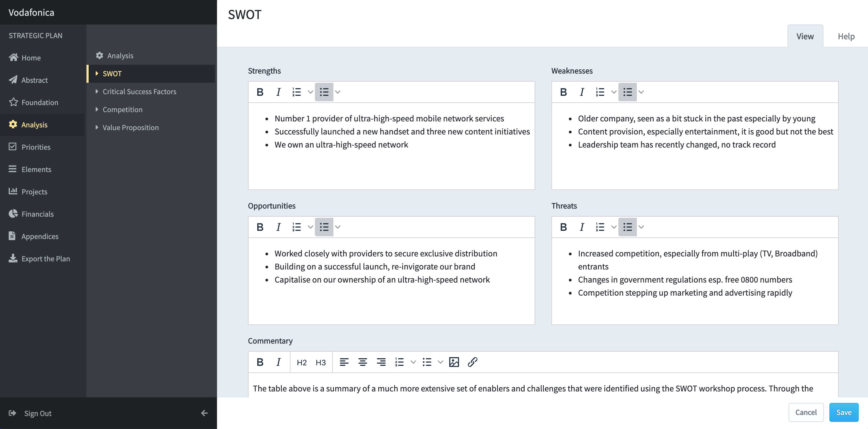This screenshot has height=429, width=868.
Task: Right-align text in Commentary editor
Action: click(x=381, y=362)
